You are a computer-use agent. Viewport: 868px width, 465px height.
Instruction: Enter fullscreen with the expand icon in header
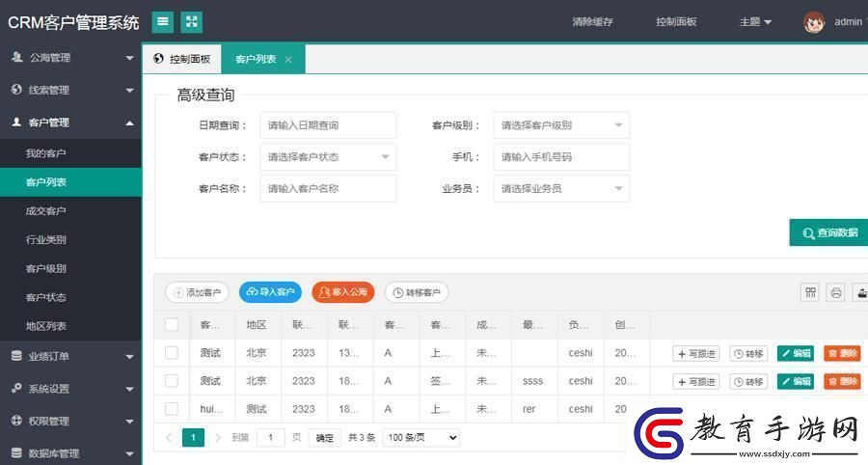(x=192, y=21)
